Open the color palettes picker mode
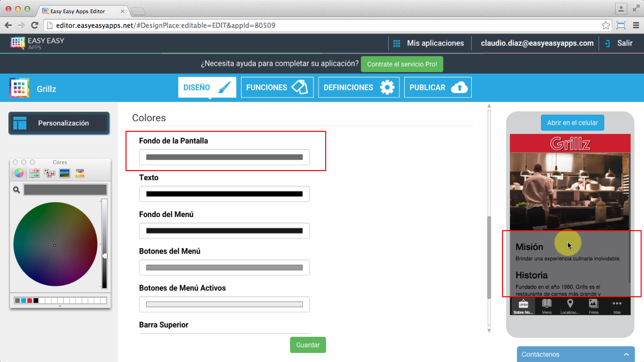 [x=49, y=173]
